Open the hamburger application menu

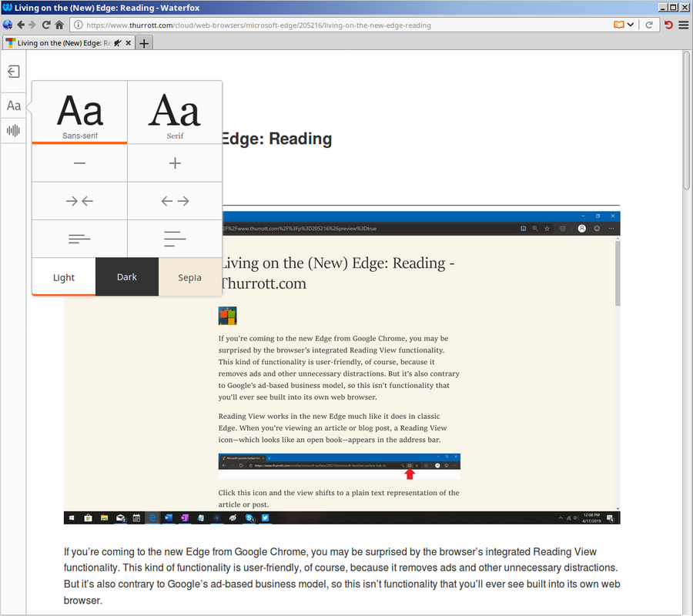pos(683,25)
